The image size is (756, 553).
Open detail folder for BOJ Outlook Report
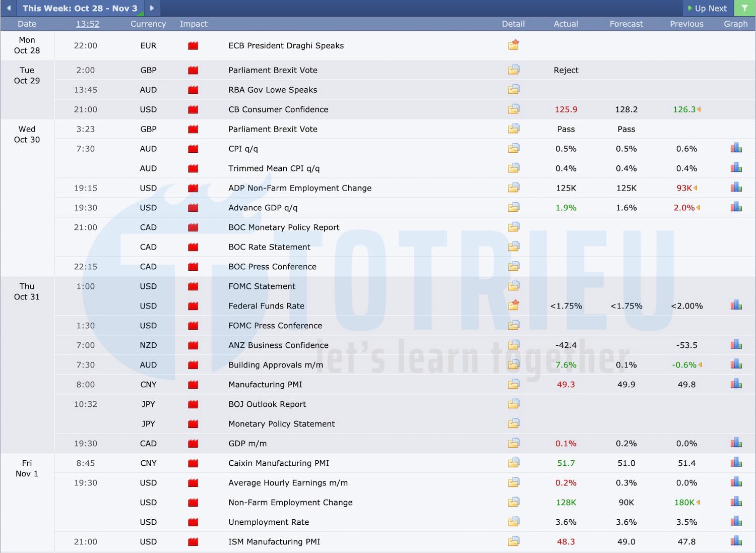point(513,403)
